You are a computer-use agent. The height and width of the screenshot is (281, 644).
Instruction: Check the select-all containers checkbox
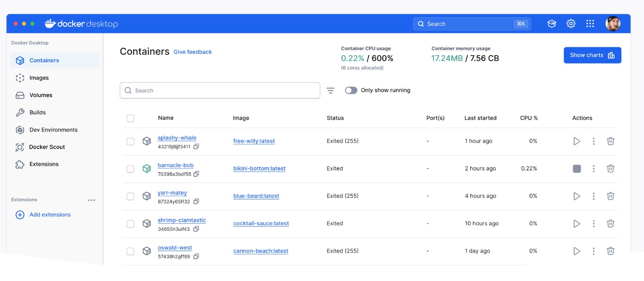coord(130,118)
